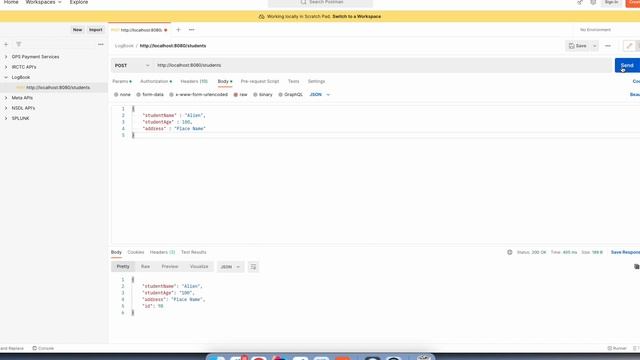Click the Search Postman field

(320, 3)
